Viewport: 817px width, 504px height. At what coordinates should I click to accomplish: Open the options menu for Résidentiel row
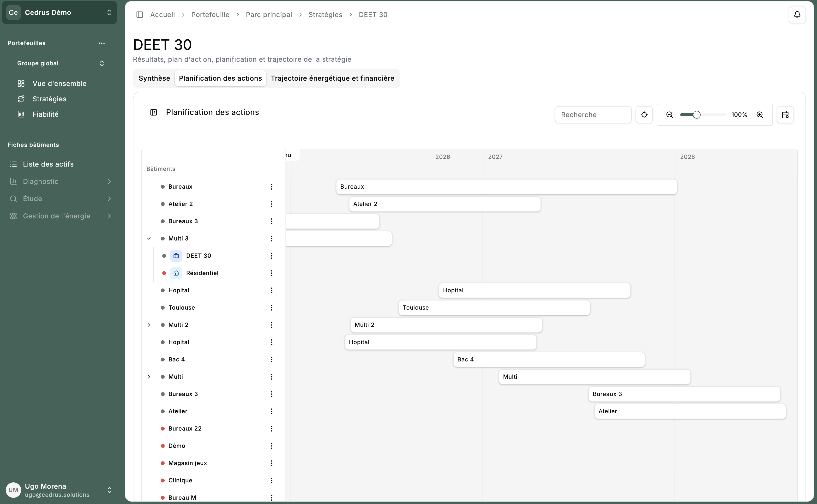pos(271,273)
